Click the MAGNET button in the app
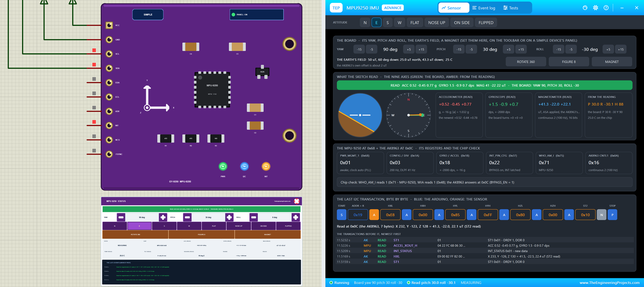Viewport: 644px width, 287px height. [x=612, y=62]
